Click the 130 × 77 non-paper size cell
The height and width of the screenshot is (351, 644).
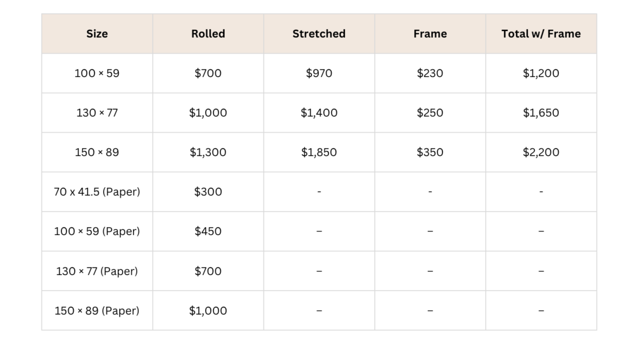pyautogui.click(x=97, y=113)
